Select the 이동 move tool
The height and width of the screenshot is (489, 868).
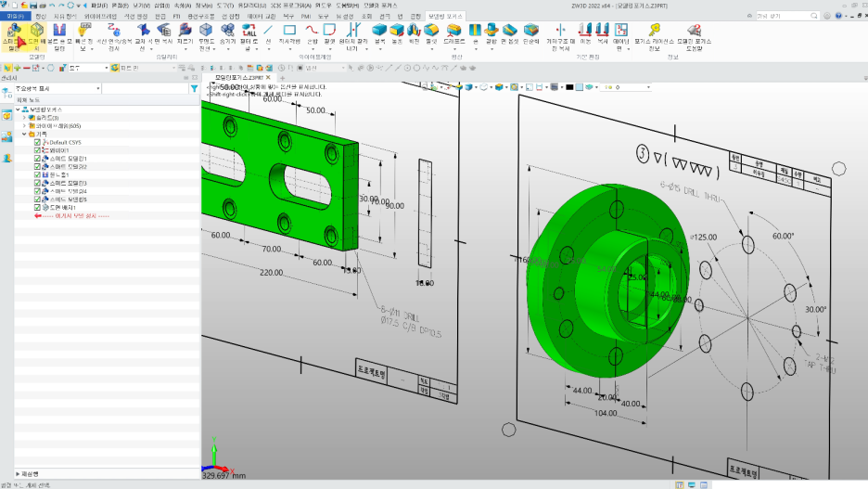pos(585,33)
